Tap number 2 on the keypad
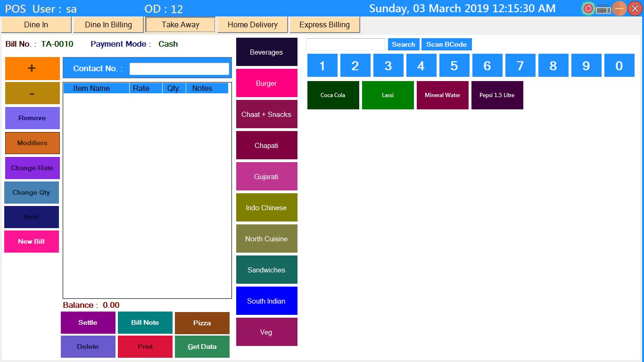644x362 pixels. click(x=355, y=66)
